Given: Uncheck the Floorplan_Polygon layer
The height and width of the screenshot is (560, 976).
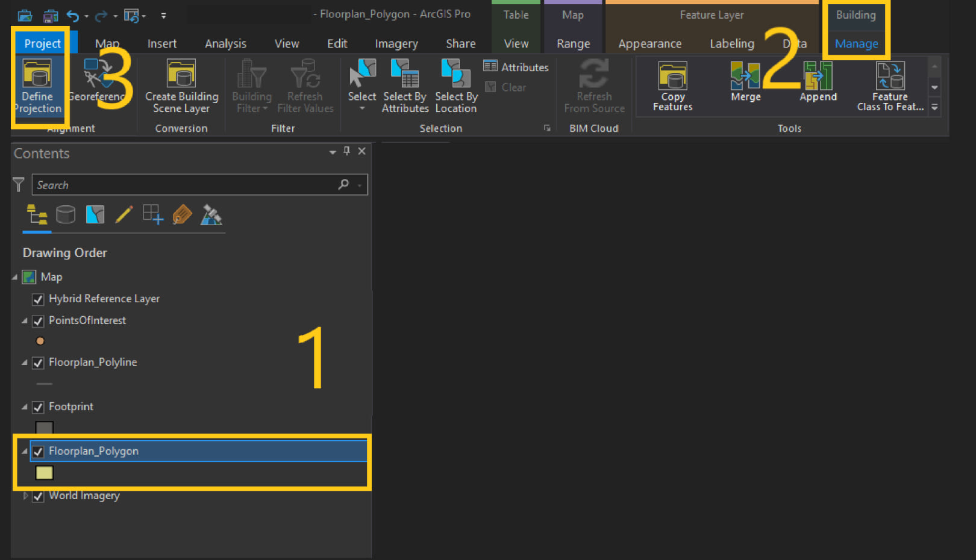Looking at the screenshot, I should (38, 451).
